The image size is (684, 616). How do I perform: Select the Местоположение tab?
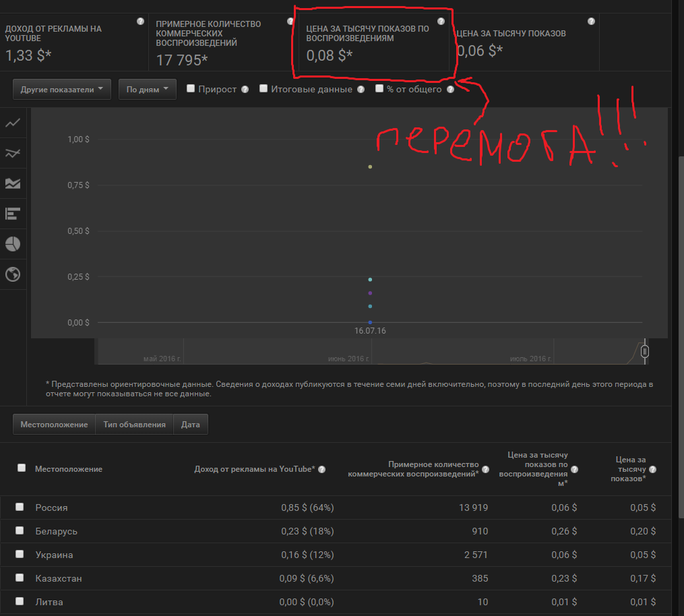(x=54, y=425)
